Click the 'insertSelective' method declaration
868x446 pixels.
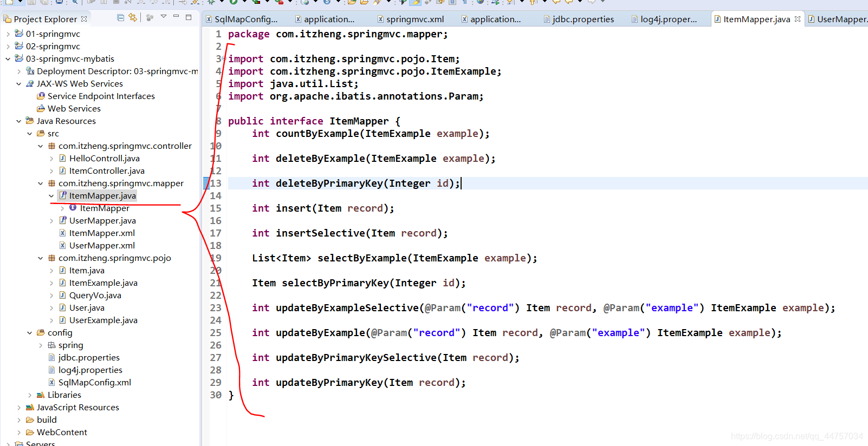(x=350, y=233)
